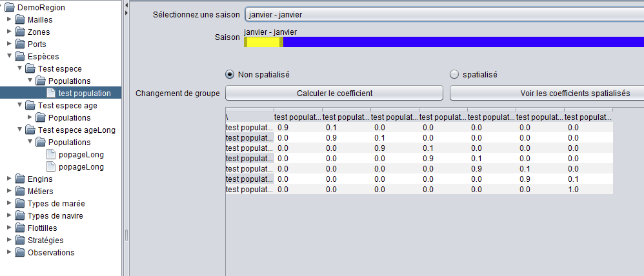Expand the Types de marée node arrow
This screenshot has width=644, height=276.
click(10, 203)
